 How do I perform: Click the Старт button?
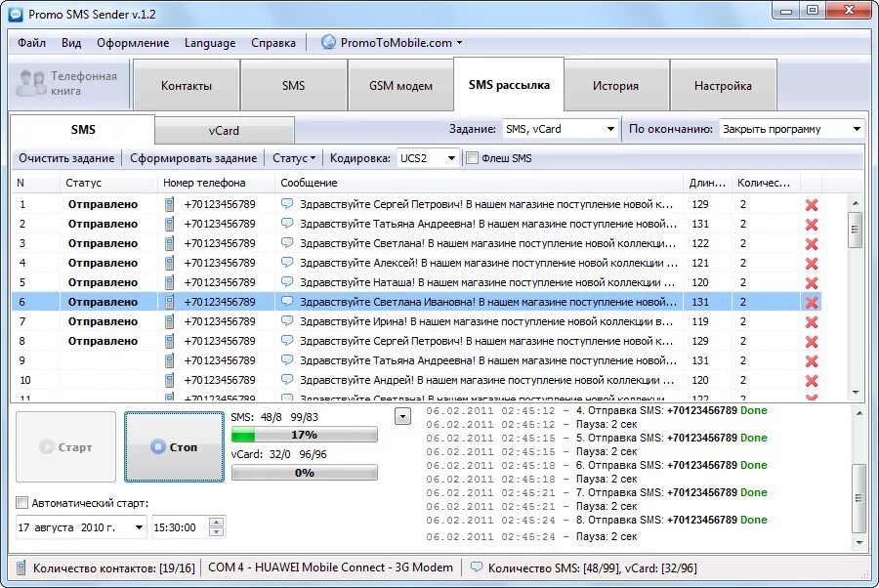click(65, 446)
